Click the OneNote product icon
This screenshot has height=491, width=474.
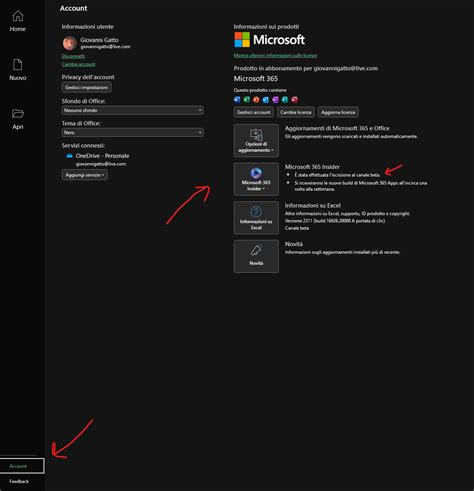pyautogui.click(x=275, y=99)
